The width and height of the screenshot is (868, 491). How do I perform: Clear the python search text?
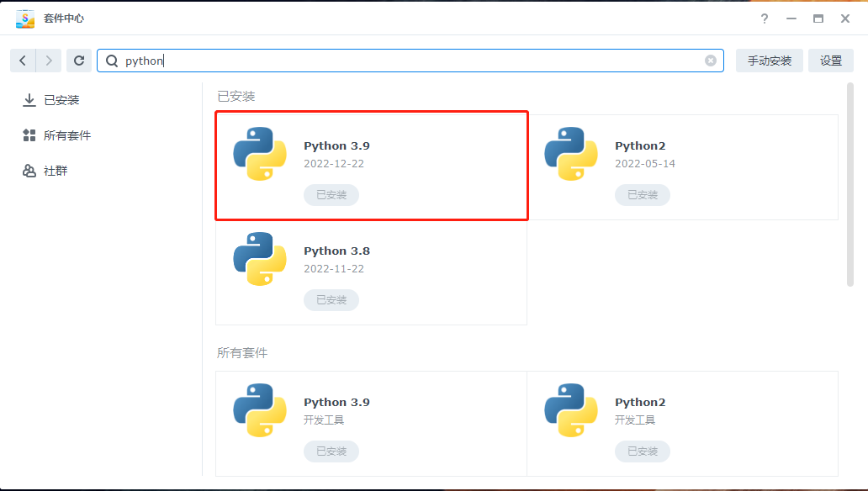(711, 61)
